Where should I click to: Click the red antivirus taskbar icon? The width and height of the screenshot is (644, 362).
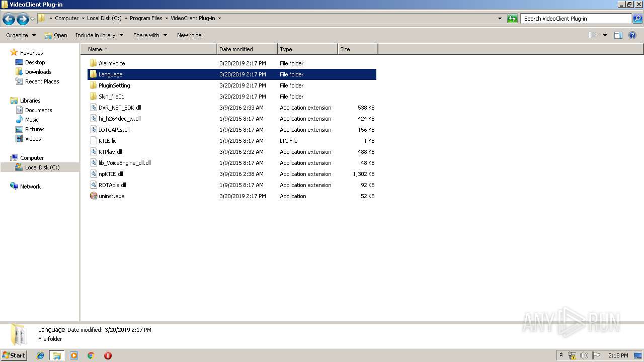click(108, 355)
